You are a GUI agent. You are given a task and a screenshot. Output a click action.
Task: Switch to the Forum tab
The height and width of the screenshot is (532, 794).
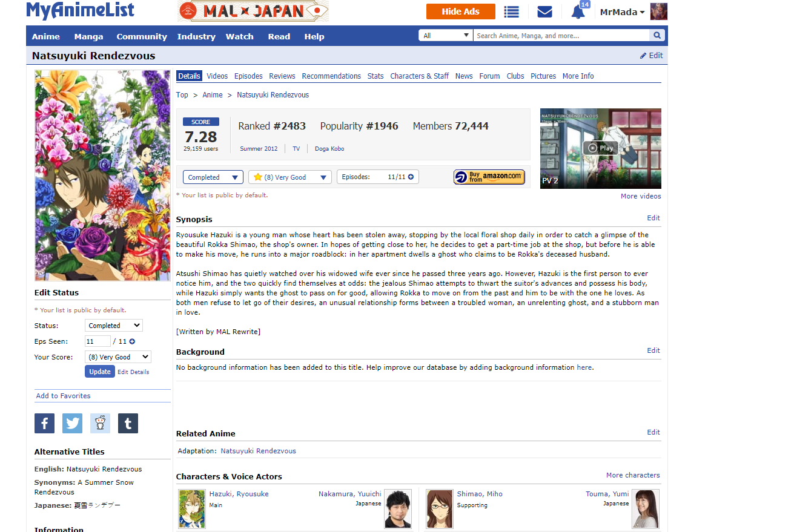tap(489, 76)
